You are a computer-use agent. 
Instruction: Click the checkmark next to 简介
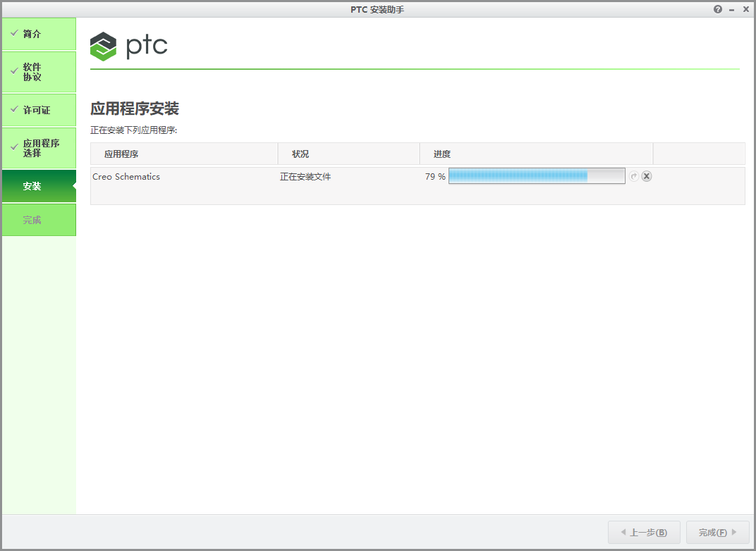tap(15, 32)
